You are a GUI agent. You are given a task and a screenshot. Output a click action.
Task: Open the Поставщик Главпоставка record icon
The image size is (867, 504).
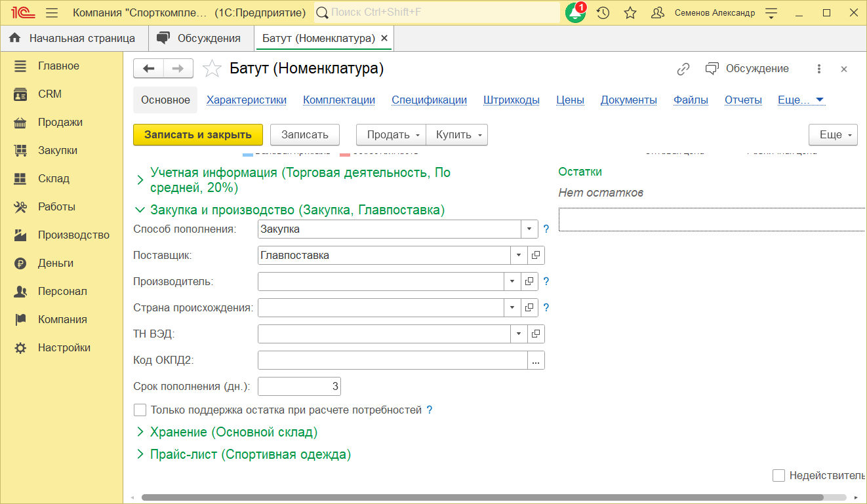point(536,255)
